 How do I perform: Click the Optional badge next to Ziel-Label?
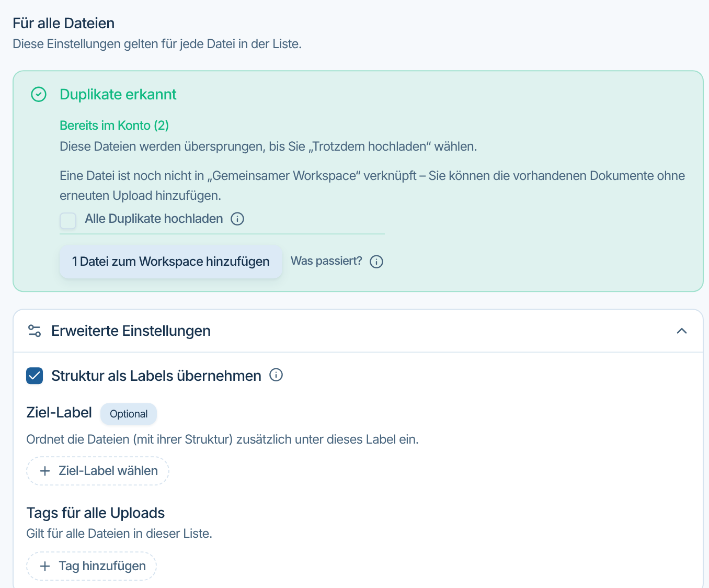(x=129, y=414)
